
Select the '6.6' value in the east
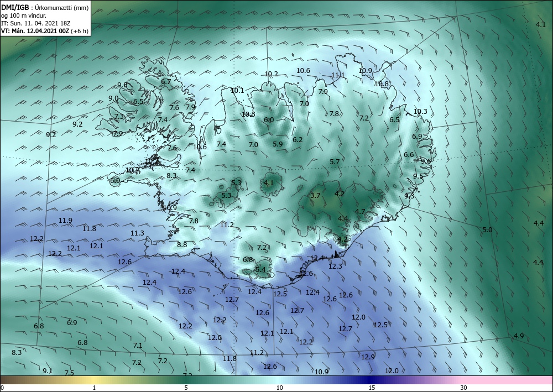tap(409, 154)
